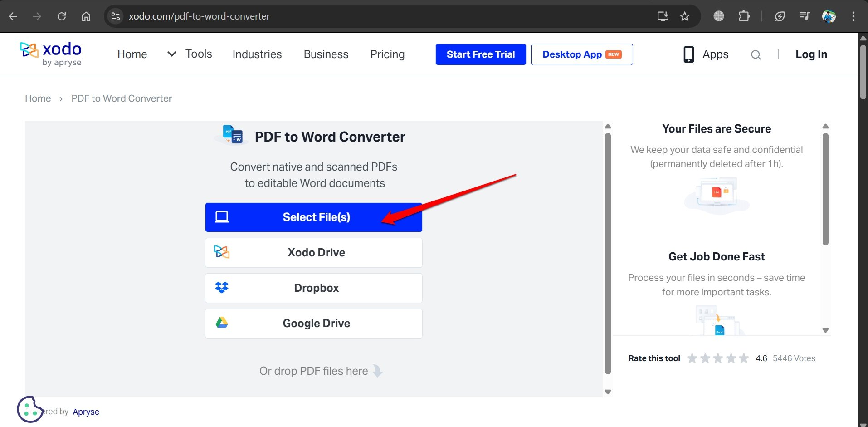View site information icon in address bar
The height and width of the screenshot is (427, 868).
[116, 16]
